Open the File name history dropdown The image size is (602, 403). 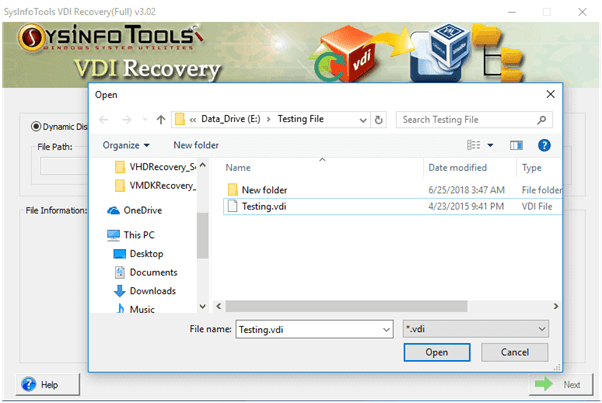[x=386, y=329]
